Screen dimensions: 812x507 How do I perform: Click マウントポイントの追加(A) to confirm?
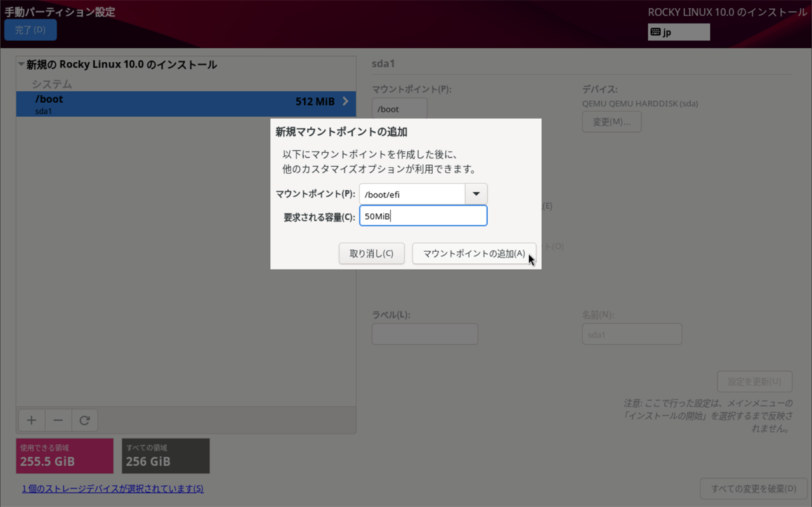coord(474,253)
